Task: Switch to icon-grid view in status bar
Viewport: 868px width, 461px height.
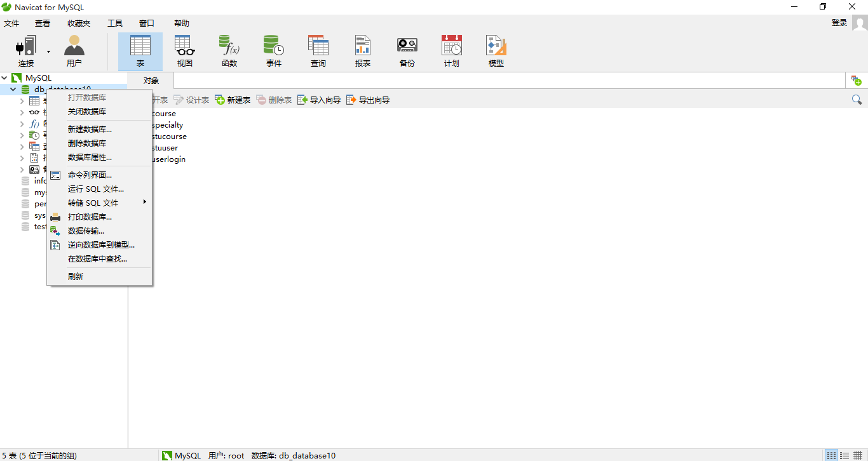Action: tap(831, 455)
